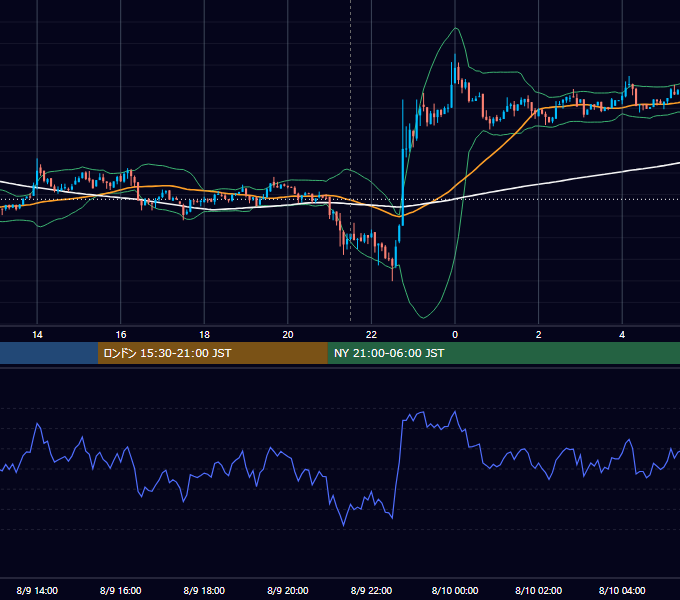The height and width of the screenshot is (600, 680).
Task: Click the 8/9 16:00 date label
Action: point(121,590)
